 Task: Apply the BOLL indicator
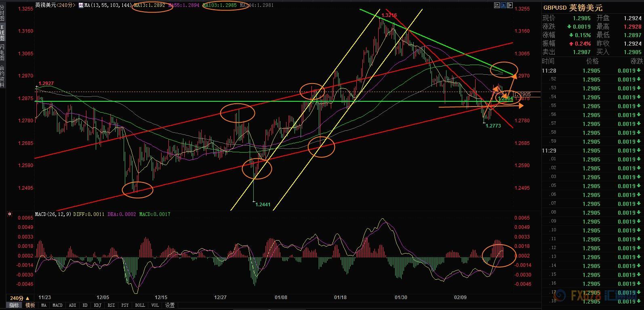(140, 305)
